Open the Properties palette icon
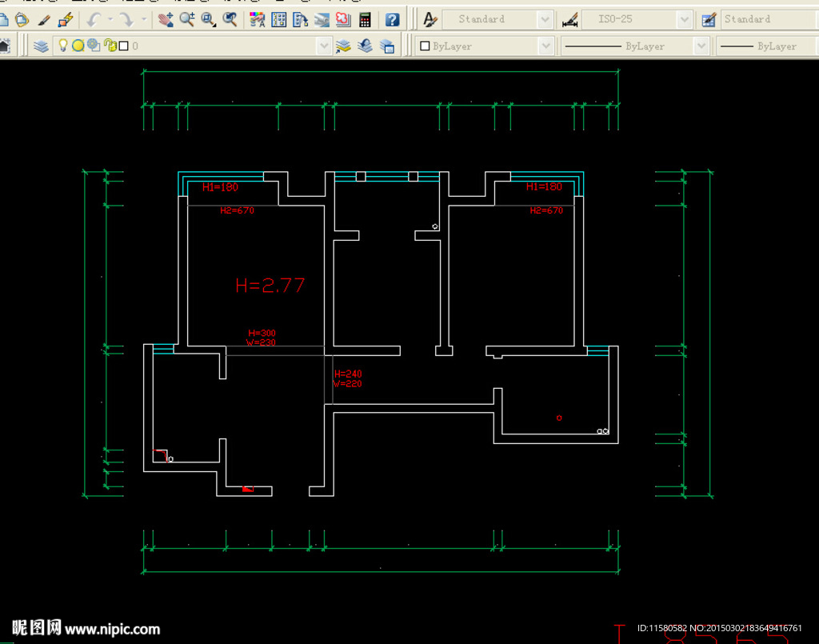 pyautogui.click(x=258, y=19)
